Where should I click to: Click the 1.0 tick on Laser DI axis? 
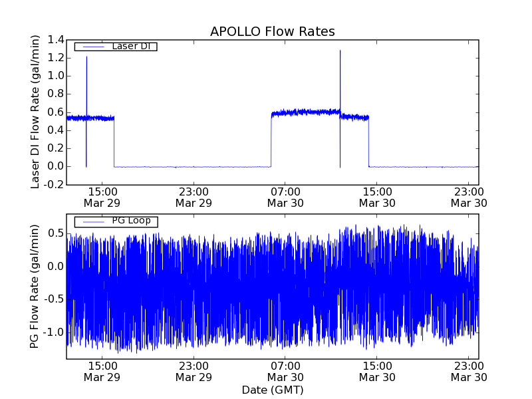point(56,76)
